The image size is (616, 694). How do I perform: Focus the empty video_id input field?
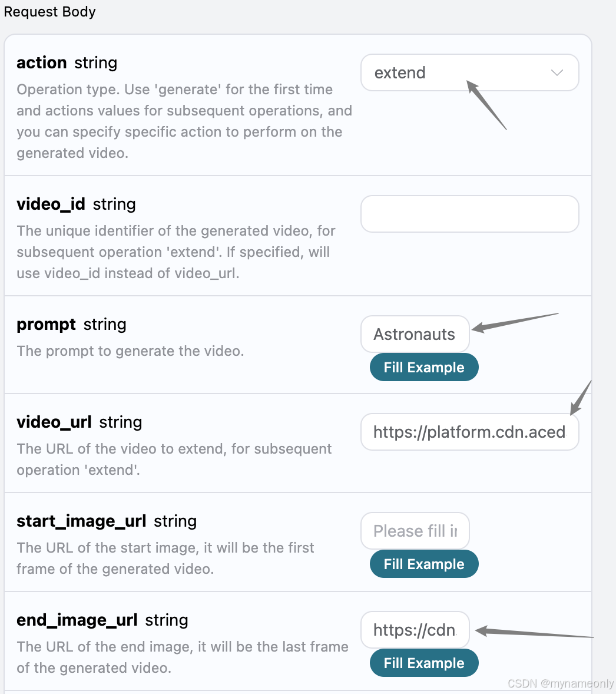(469, 214)
